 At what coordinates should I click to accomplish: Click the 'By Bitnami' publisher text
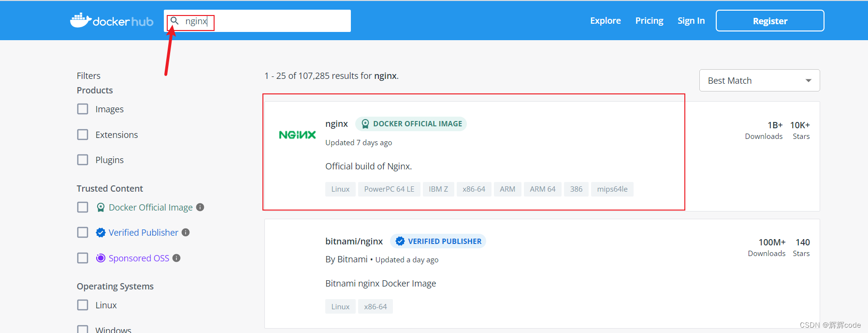346,259
